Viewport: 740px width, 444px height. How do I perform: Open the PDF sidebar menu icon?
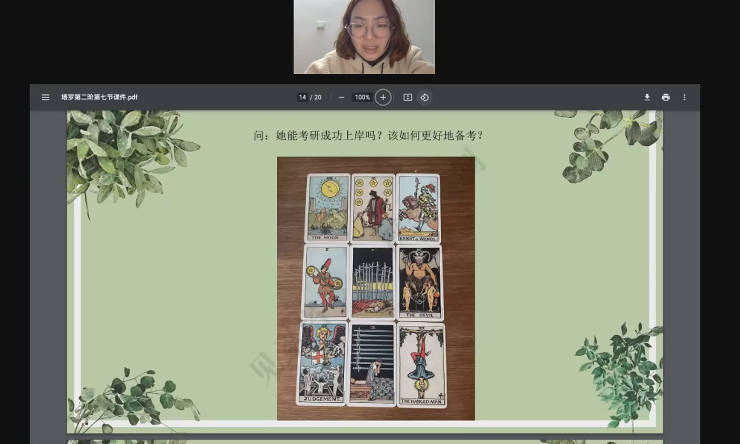click(x=45, y=97)
